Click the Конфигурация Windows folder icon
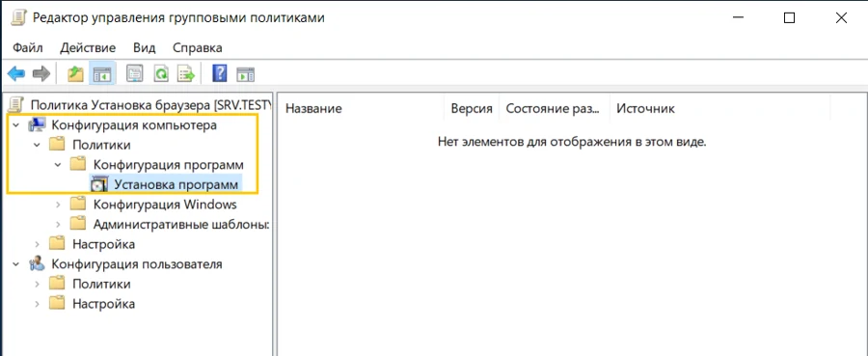 79,205
